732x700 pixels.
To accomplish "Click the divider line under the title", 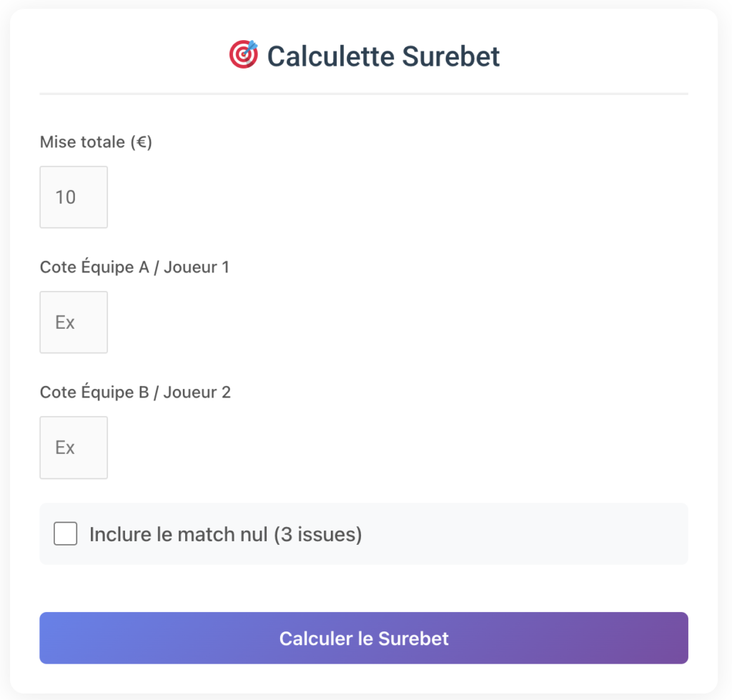I will 364,93.
